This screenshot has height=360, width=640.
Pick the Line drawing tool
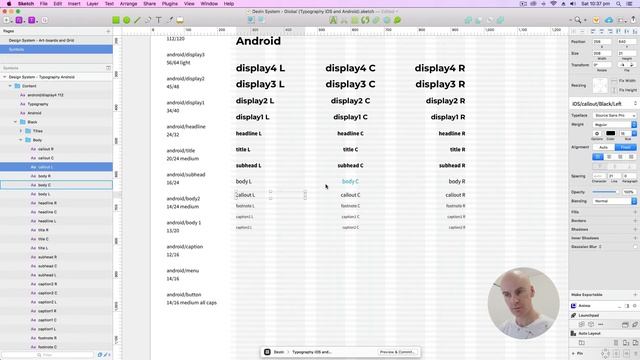[x=137, y=20]
